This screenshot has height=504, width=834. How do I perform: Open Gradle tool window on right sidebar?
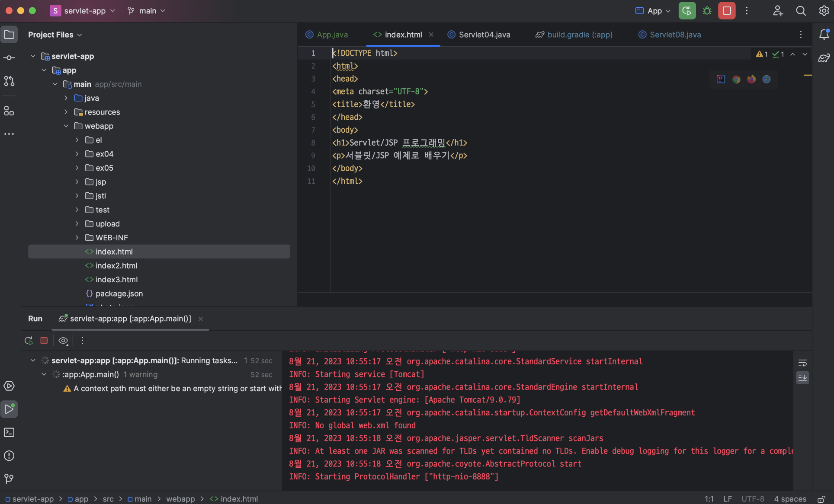tap(824, 58)
